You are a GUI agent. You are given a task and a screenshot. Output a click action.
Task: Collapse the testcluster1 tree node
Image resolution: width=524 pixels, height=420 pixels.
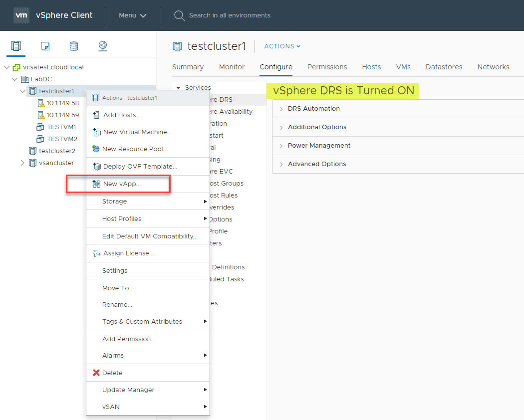click(x=23, y=91)
